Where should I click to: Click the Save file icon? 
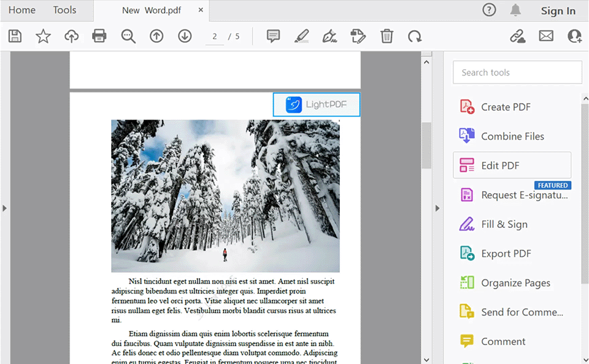[15, 36]
